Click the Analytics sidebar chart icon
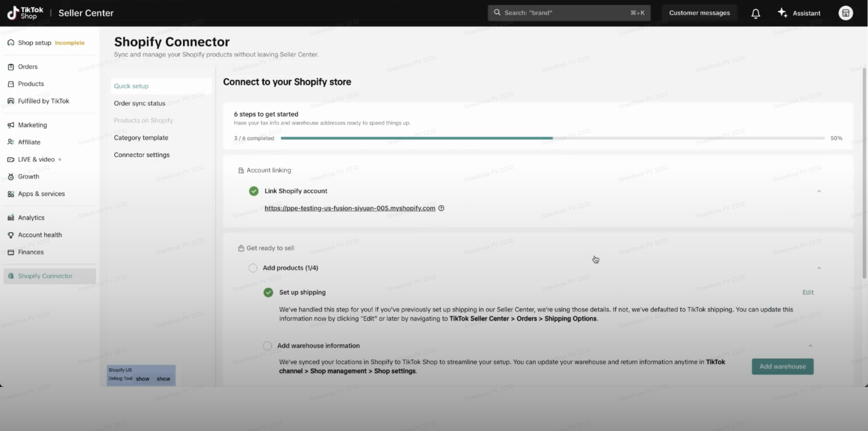 click(11, 218)
